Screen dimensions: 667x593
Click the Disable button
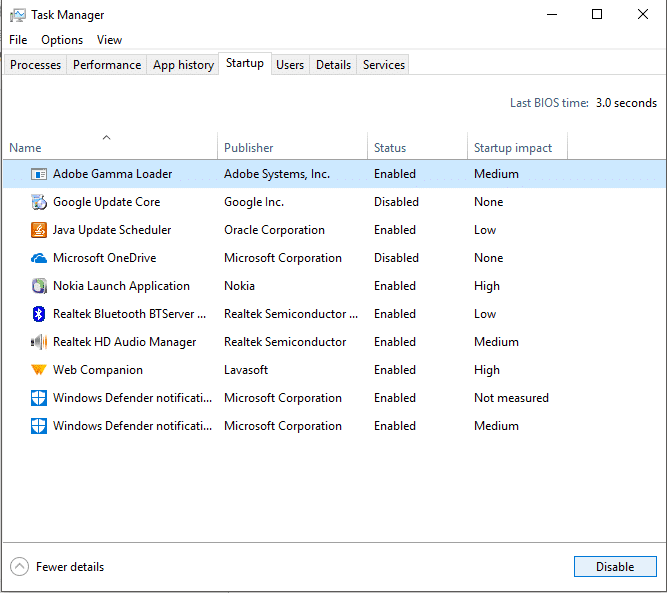(615, 567)
